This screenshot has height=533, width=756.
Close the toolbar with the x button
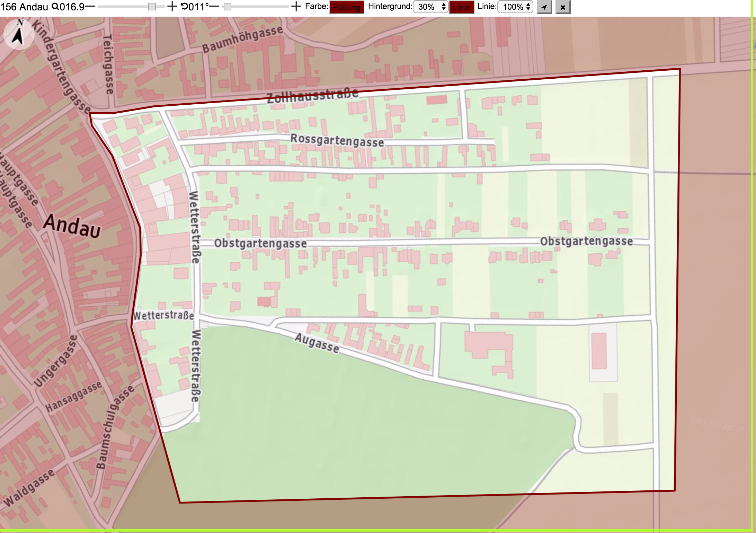[x=563, y=7]
